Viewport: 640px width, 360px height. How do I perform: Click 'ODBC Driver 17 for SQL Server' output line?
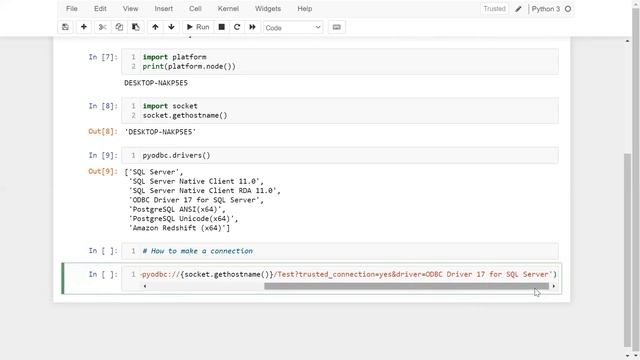pos(196,200)
